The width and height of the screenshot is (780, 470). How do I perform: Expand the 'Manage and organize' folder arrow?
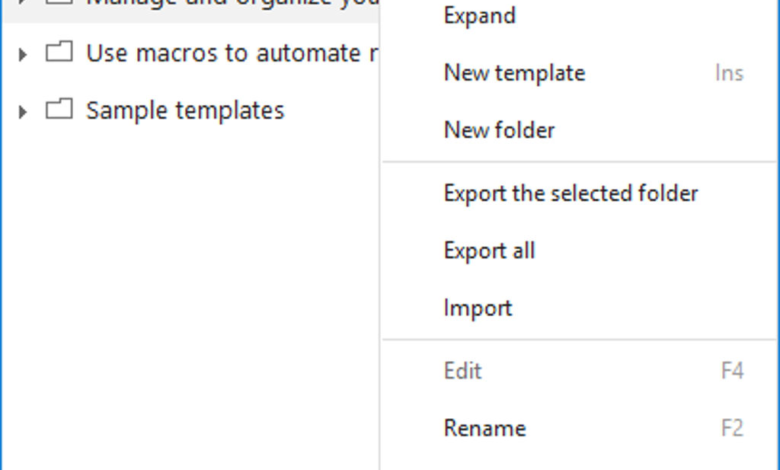[22, 3]
